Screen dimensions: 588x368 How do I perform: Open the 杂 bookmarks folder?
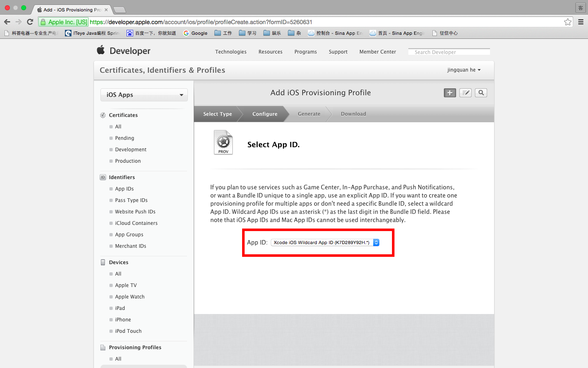[294, 33]
